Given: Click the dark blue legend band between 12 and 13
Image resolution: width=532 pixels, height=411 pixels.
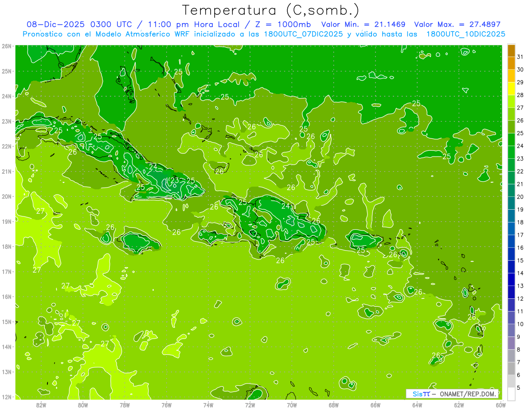Looking at the screenshot, I should click(511, 292).
